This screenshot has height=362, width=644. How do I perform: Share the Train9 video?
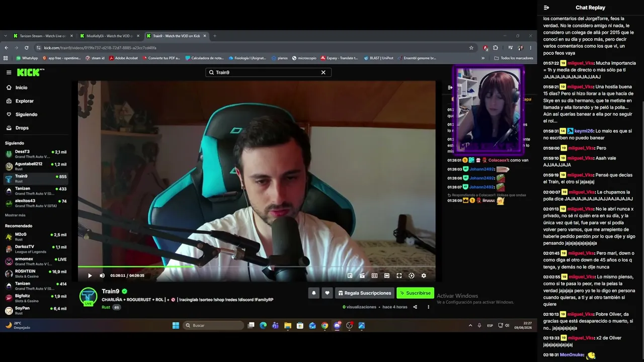pyautogui.click(x=415, y=307)
